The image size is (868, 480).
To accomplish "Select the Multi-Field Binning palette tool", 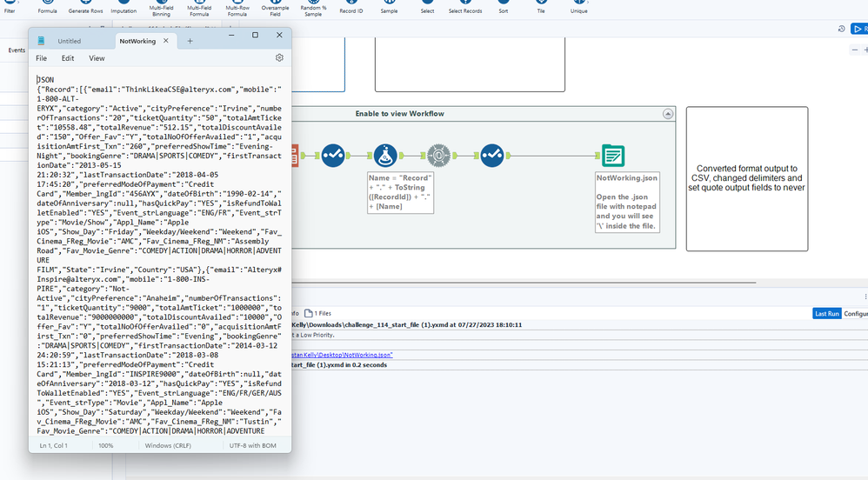I will click(161, 9).
